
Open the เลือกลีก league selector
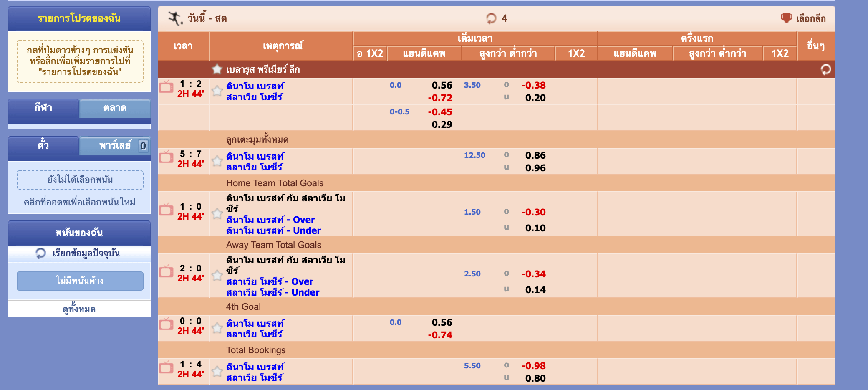810,18
